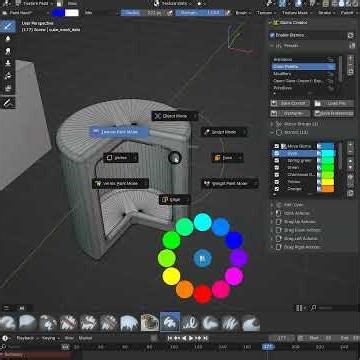Play the animation forward
Screen dimensions: 360x360
coord(191,338)
